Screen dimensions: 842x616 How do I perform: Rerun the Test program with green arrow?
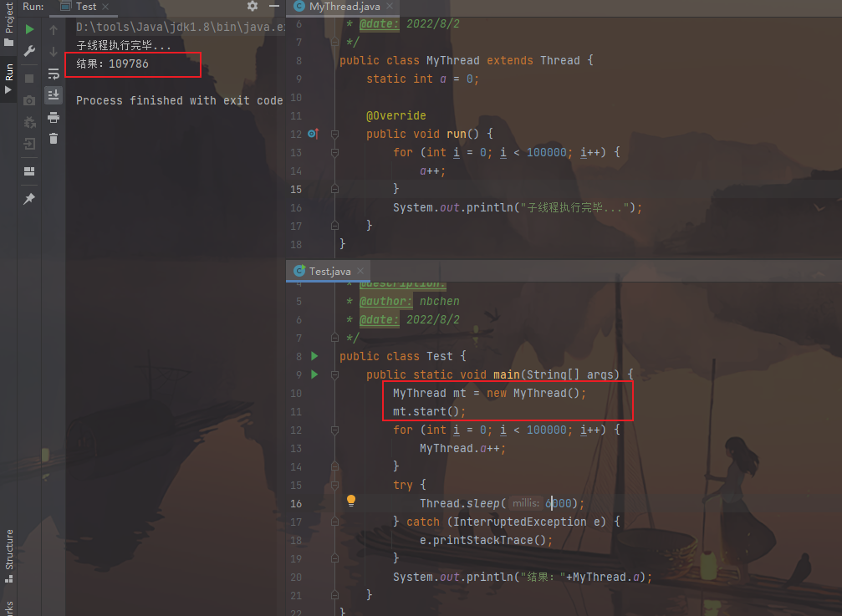point(29,29)
